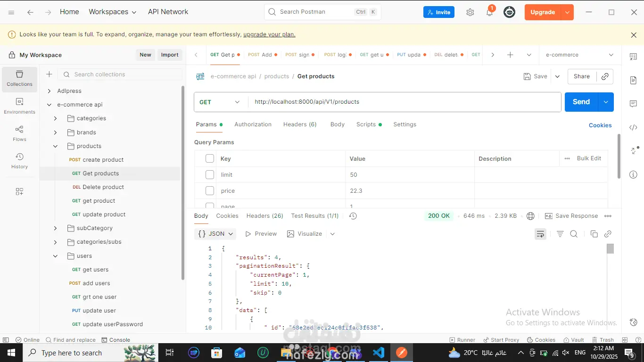The width and height of the screenshot is (644, 362).
Task: Open the e-commerce environment dropdown
Action: (x=580, y=55)
